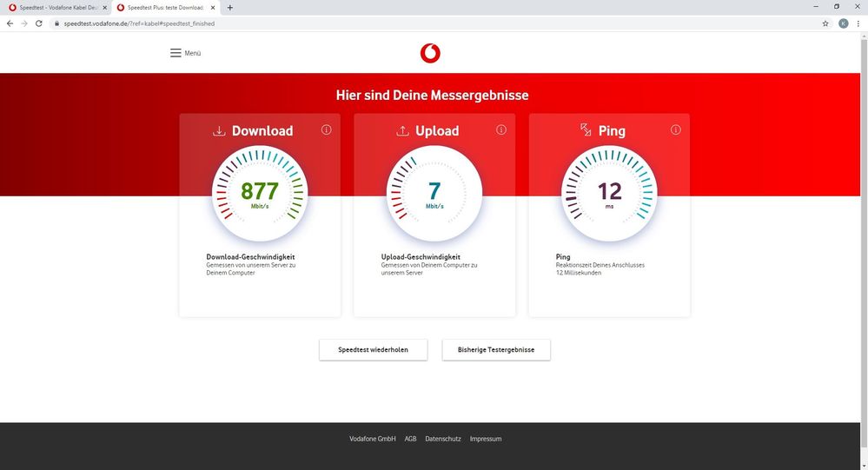Bookmark this page with star icon
868x470 pixels.
[x=825, y=23]
